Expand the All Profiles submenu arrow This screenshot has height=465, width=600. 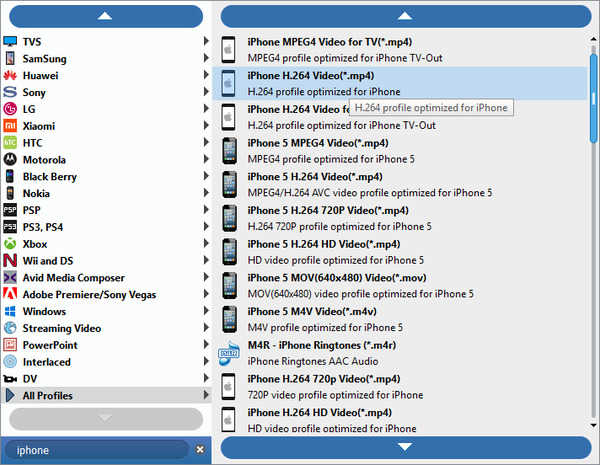206,395
